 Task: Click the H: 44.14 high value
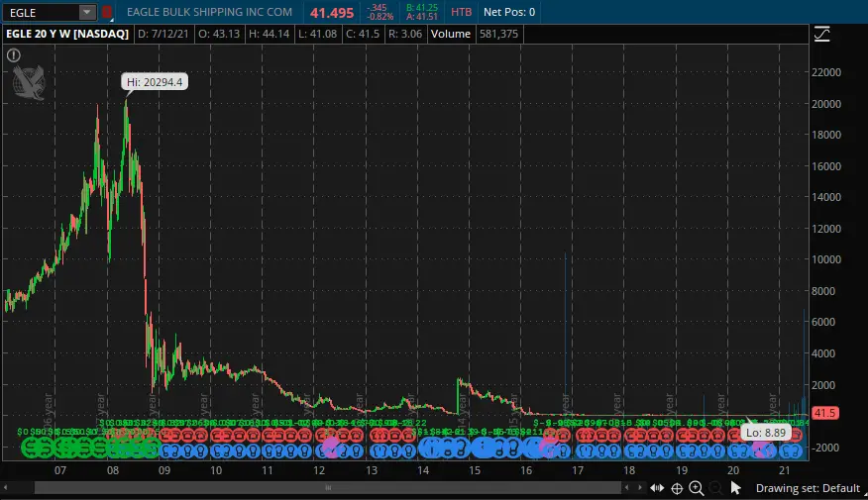click(270, 34)
